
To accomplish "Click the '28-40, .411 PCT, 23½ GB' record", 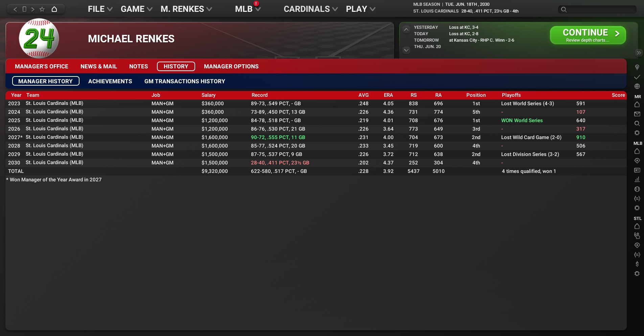I will (280, 163).
